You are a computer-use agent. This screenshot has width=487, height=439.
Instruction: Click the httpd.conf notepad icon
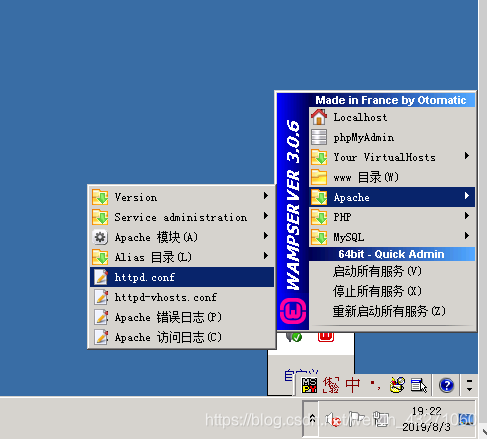point(101,277)
